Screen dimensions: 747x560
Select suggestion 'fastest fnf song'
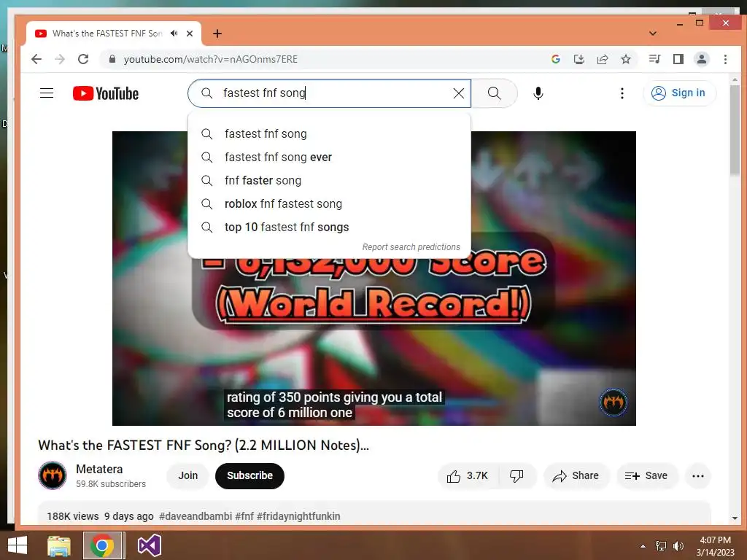click(x=329, y=134)
